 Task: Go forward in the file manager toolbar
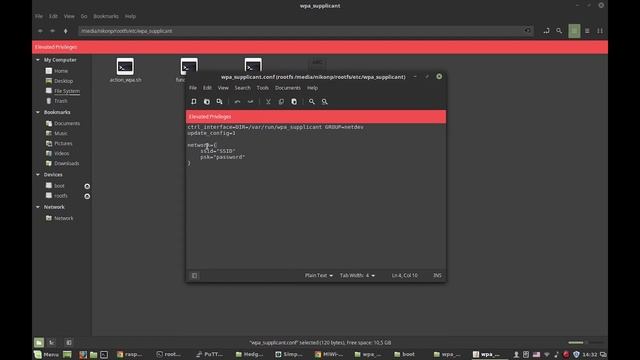tap(52, 31)
